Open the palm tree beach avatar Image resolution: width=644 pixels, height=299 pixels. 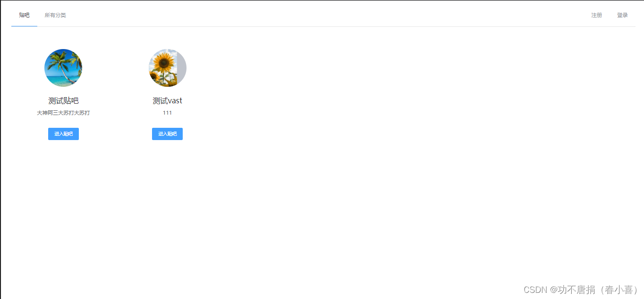(x=63, y=68)
